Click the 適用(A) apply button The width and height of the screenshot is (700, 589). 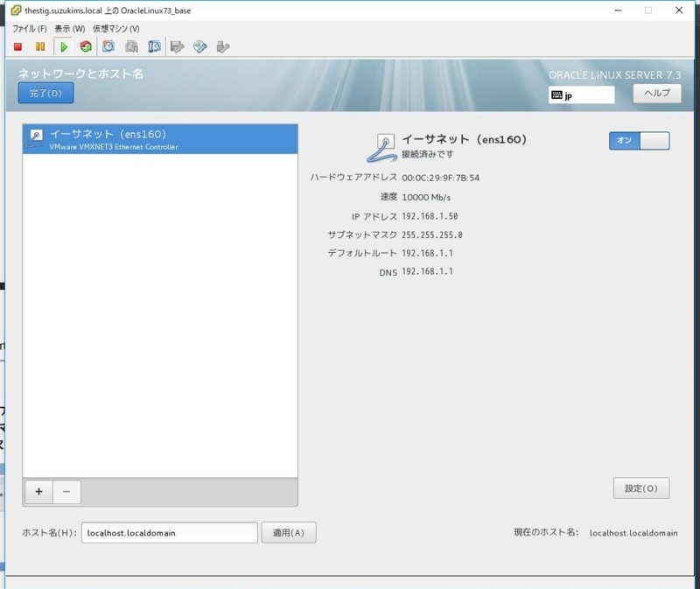289,533
